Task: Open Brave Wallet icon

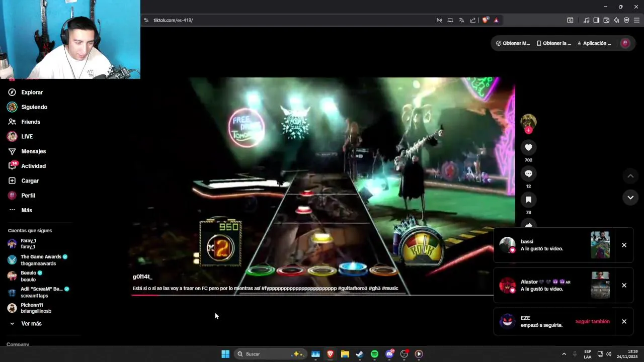Action: (606, 20)
